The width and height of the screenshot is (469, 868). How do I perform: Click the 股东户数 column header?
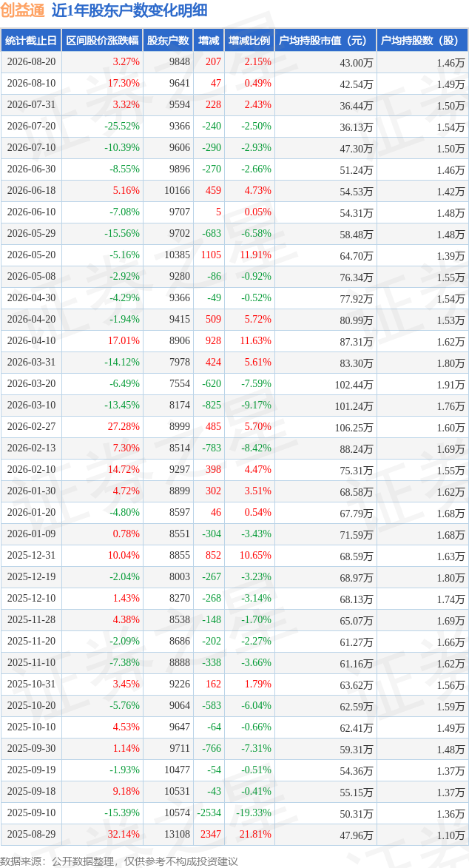pos(169,41)
